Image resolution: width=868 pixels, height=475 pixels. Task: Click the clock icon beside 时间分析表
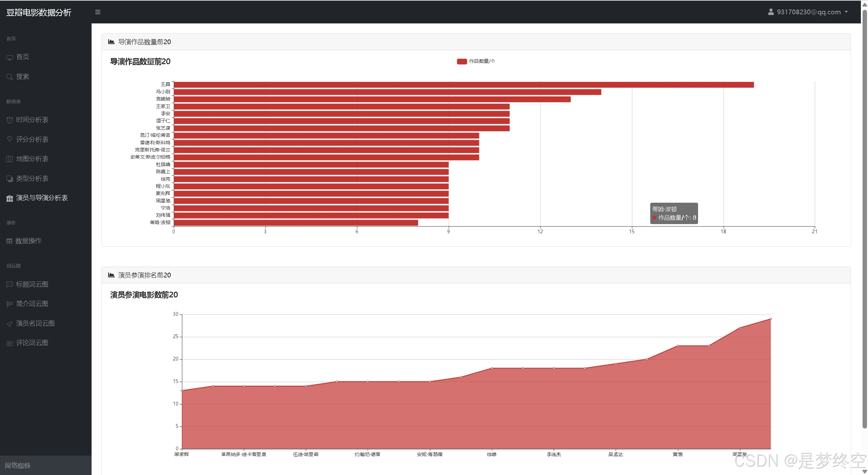click(x=9, y=120)
